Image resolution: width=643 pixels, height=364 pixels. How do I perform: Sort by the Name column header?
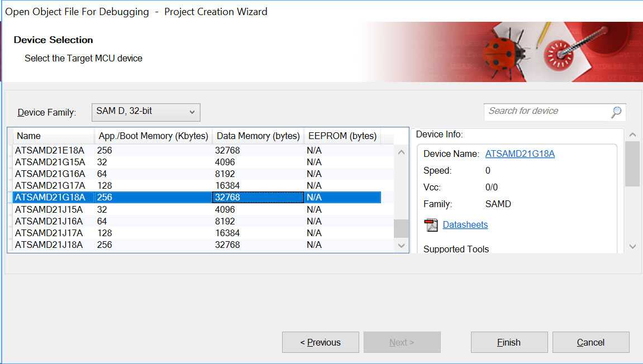[x=54, y=136]
